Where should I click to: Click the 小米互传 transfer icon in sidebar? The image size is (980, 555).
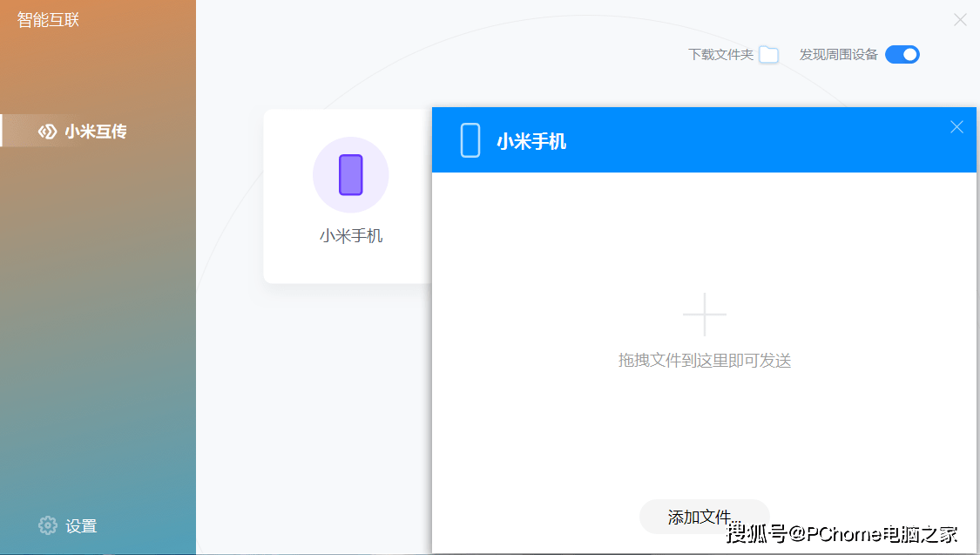(47, 132)
